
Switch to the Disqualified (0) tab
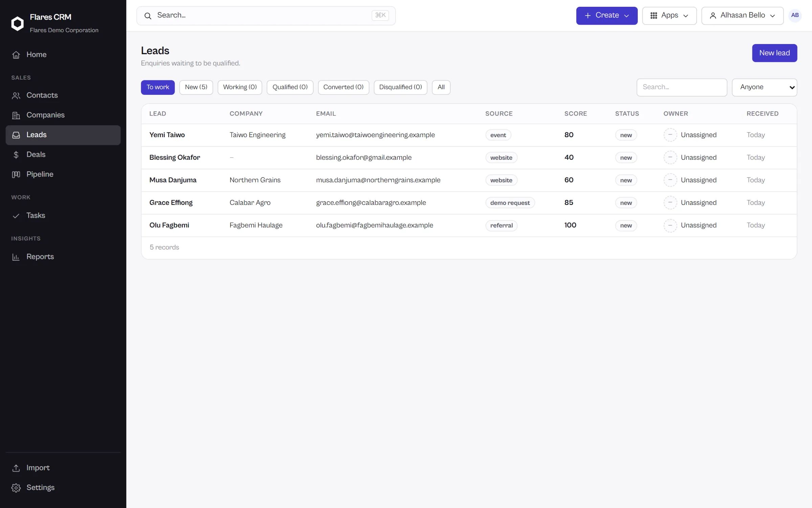tap(401, 87)
